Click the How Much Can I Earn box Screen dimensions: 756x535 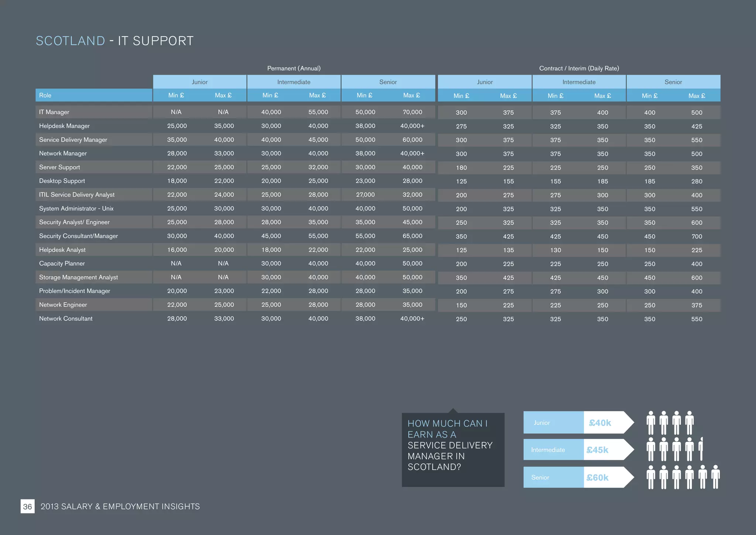pos(453,450)
